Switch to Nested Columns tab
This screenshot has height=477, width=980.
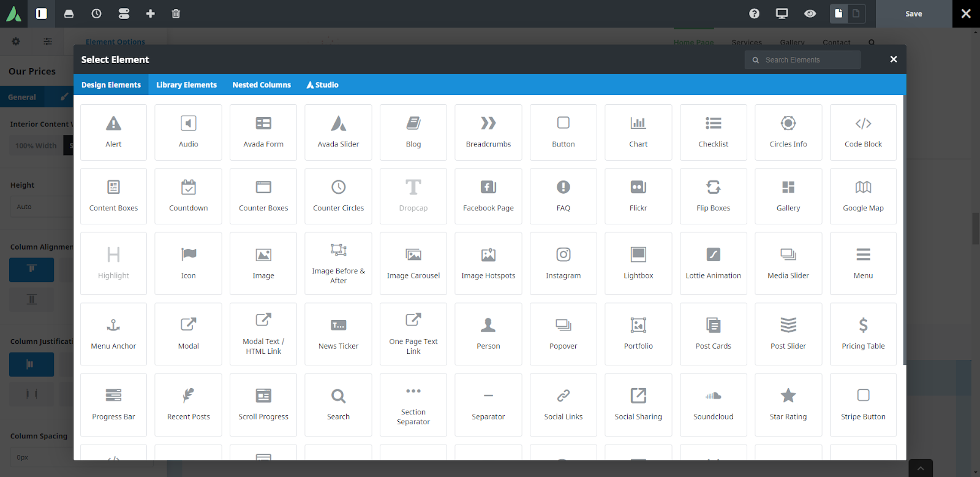tap(262, 85)
